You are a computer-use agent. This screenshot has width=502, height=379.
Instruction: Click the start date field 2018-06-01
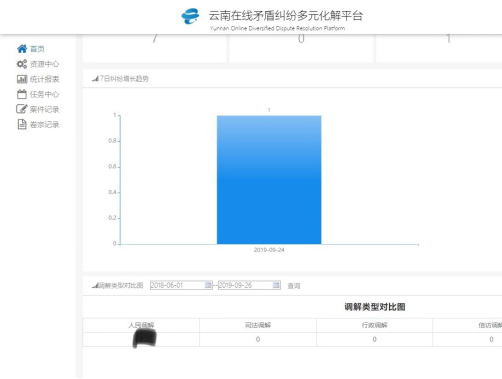click(x=177, y=285)
